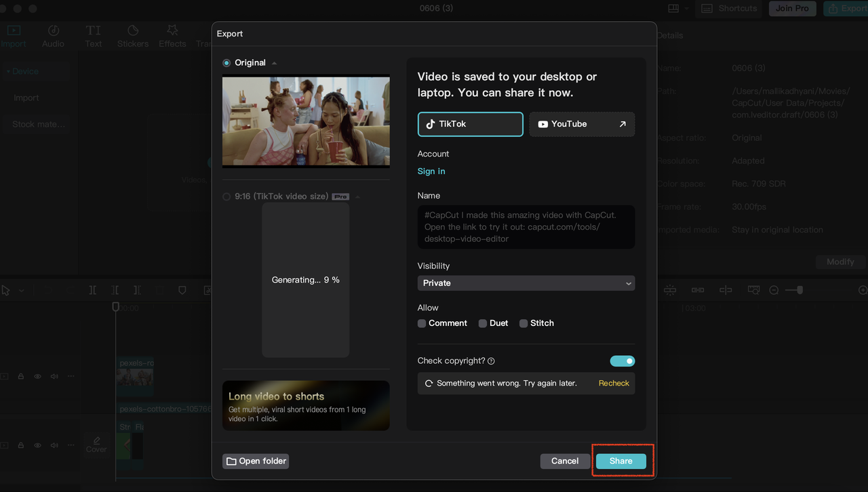Zoom in on the timeline with the plus magnifier

(x=863, y=289)
